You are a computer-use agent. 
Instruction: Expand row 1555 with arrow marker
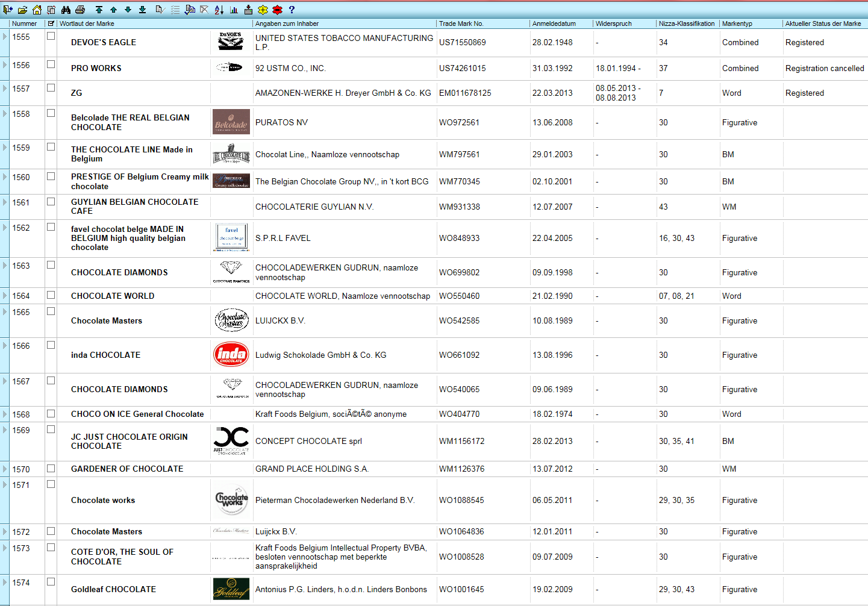[5, 37]
